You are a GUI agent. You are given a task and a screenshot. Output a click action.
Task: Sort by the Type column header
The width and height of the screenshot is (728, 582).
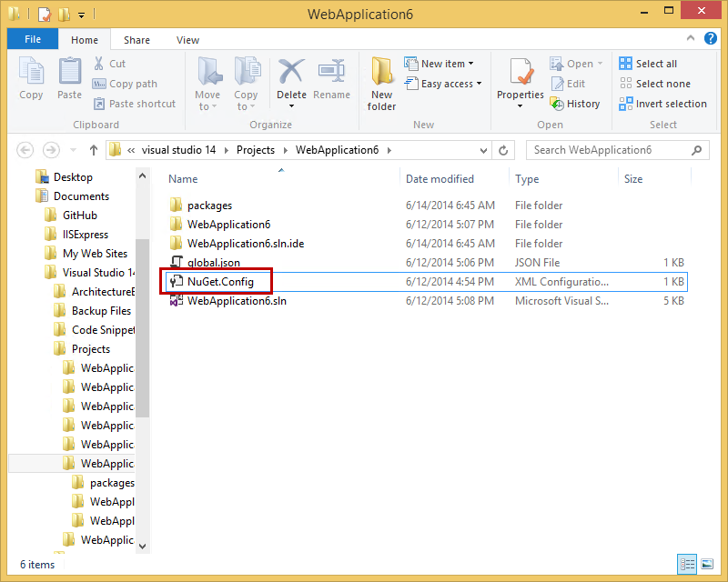click(527, 179)
